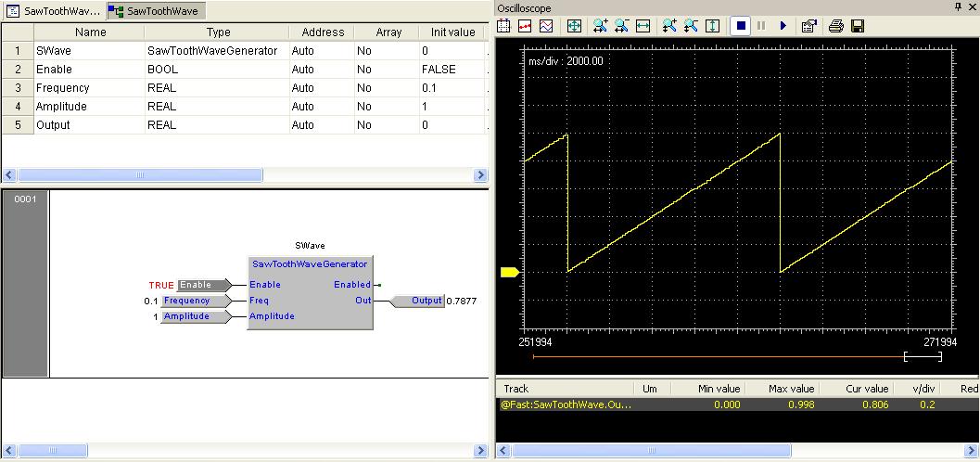The width and height of the screenshot is (980, 462).
Task: Click the Output variable block
Action: point(417,301)
